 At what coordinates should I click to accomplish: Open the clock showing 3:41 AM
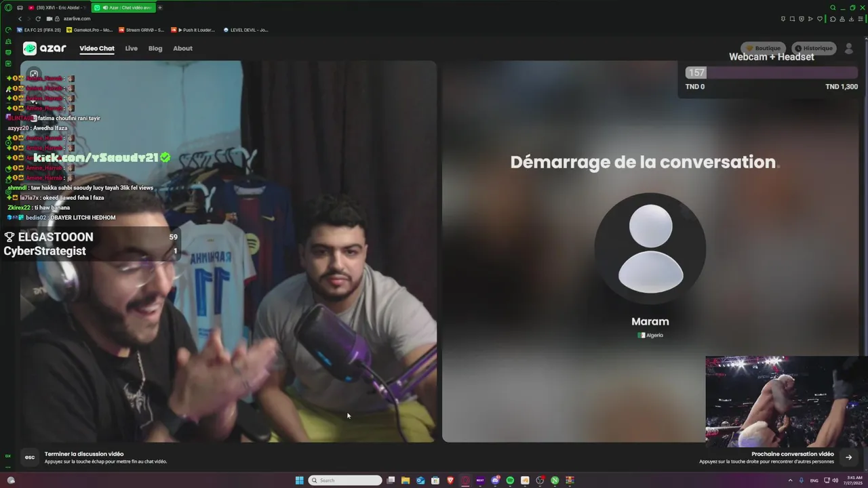coord(853,481)
